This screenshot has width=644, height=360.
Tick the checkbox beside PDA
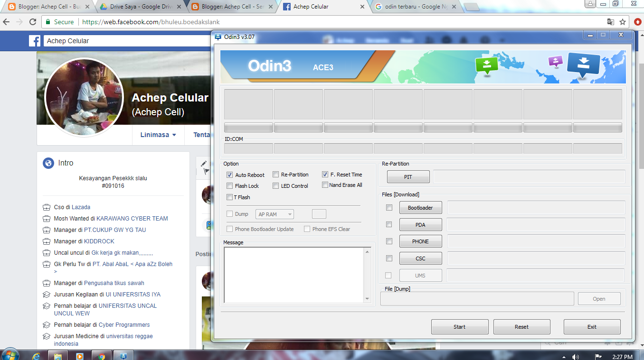(389, 224)
